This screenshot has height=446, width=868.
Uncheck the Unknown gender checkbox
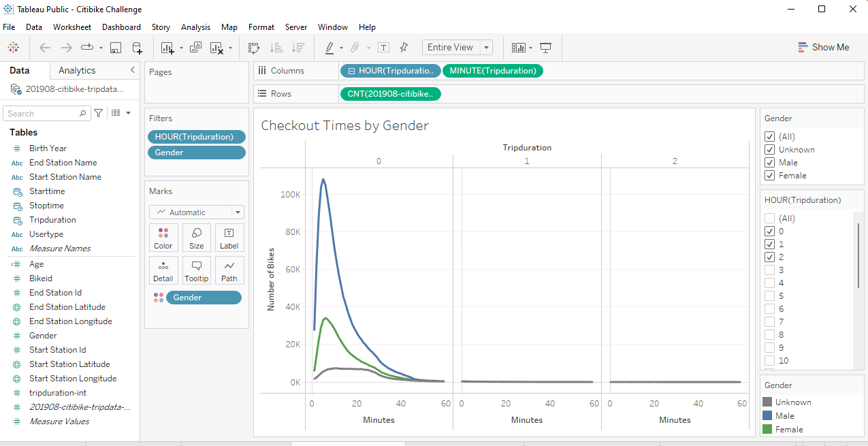769,149
